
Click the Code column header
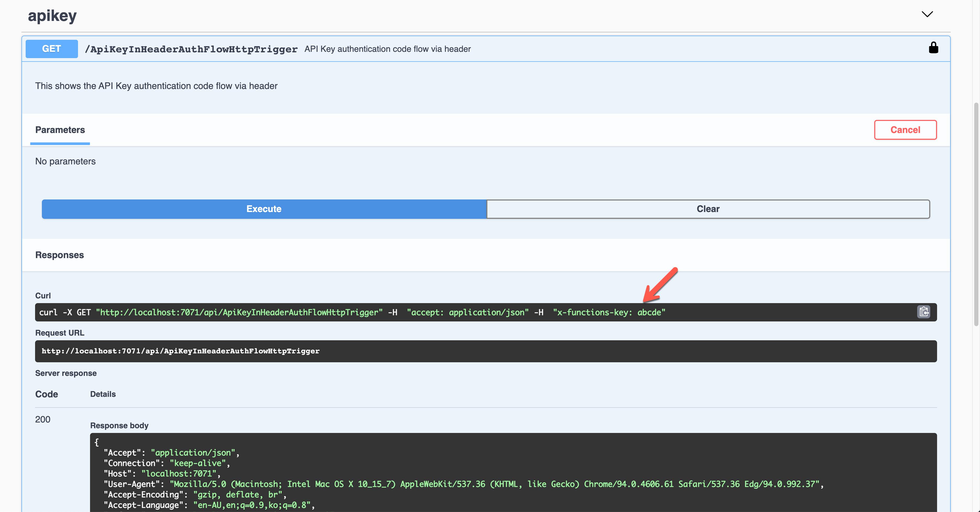[x=46, y=394]
